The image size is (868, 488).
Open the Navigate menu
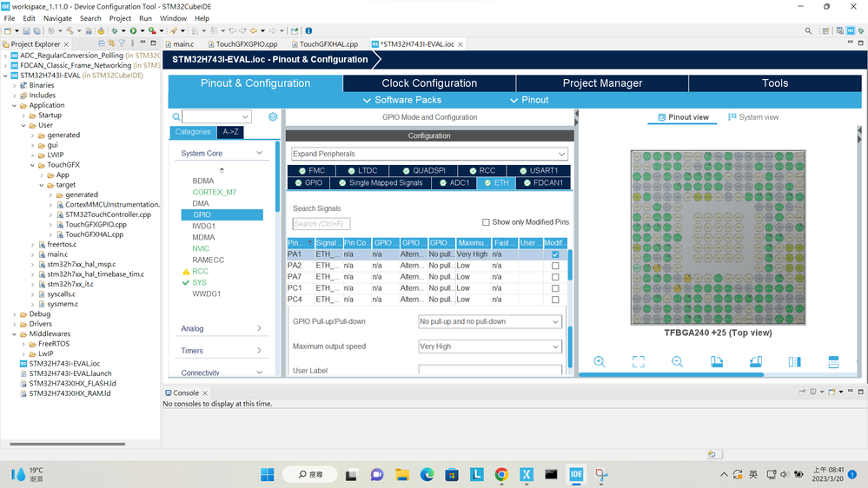pos(57,18)
